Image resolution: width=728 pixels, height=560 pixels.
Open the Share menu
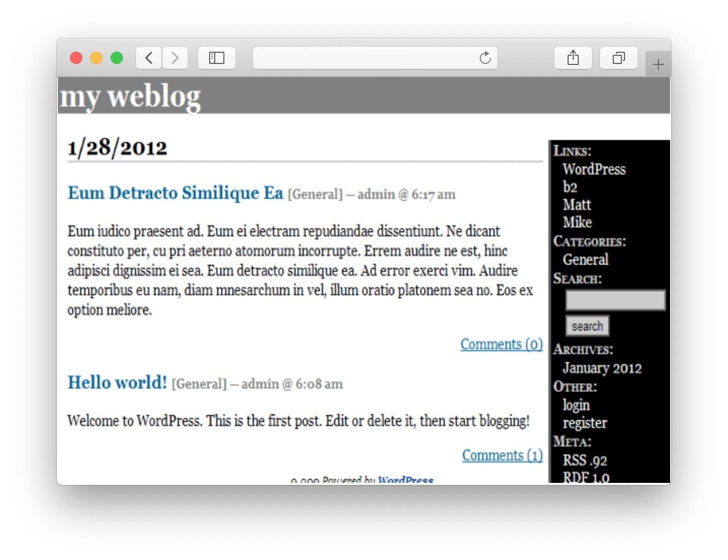tap(573, 58)
